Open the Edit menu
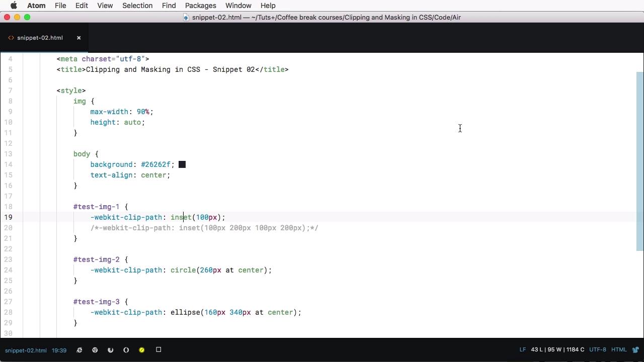644x362 pixels. [x=82, y=6]
